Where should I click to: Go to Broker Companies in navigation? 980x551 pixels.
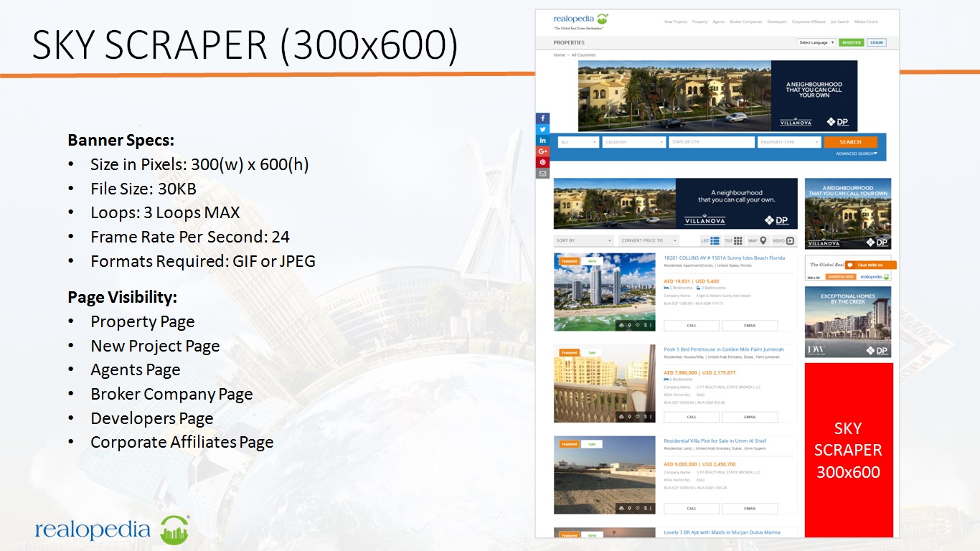(745, 22)
